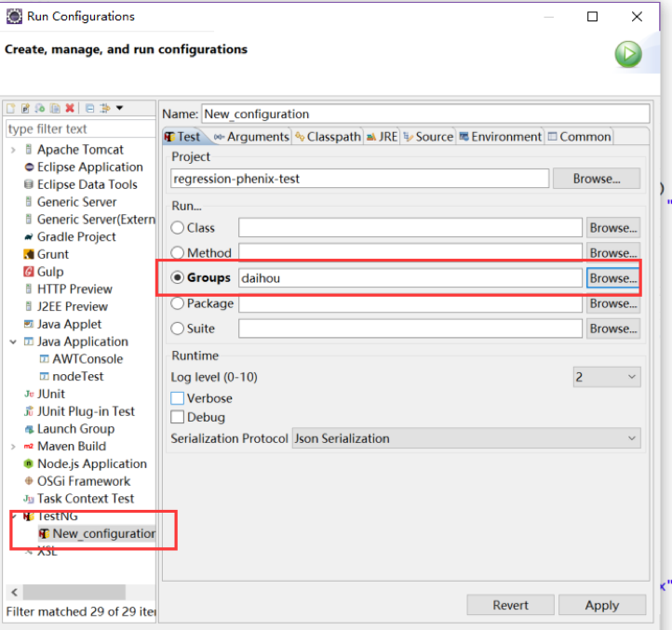Click the Project field regression-phenix-test

point(359,179)
